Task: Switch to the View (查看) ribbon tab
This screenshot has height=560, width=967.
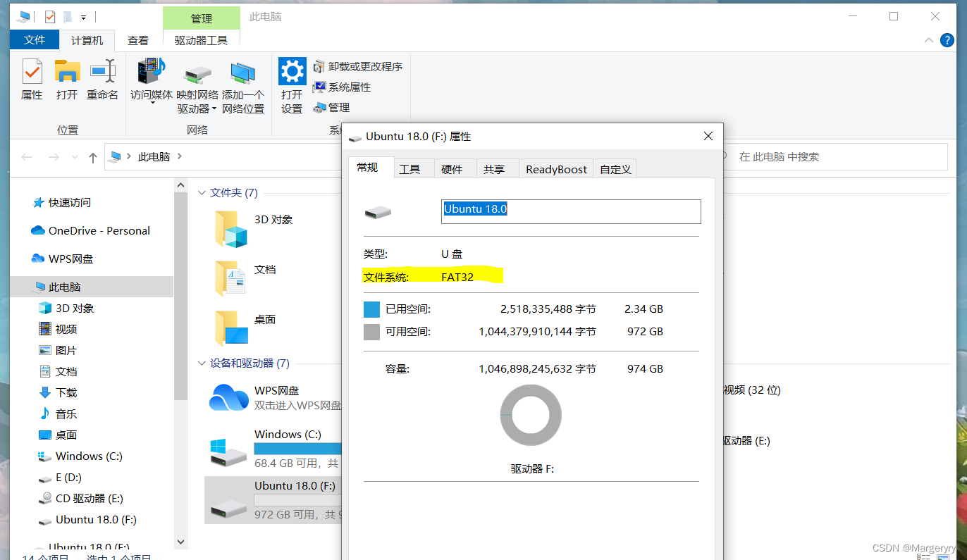Action: [138, 41]
